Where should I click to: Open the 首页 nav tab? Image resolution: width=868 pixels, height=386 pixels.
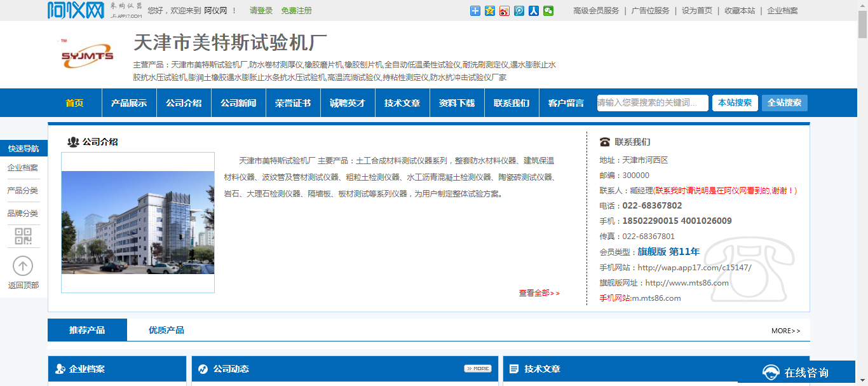[74, 103]
